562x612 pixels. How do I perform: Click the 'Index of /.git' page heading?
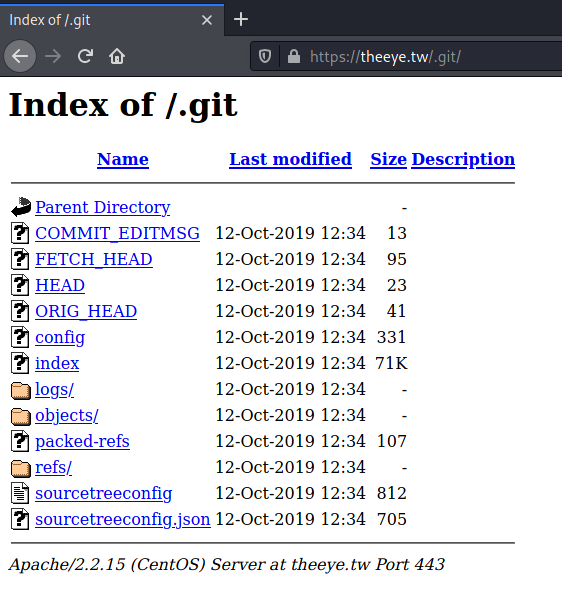(x=123, y=105)
